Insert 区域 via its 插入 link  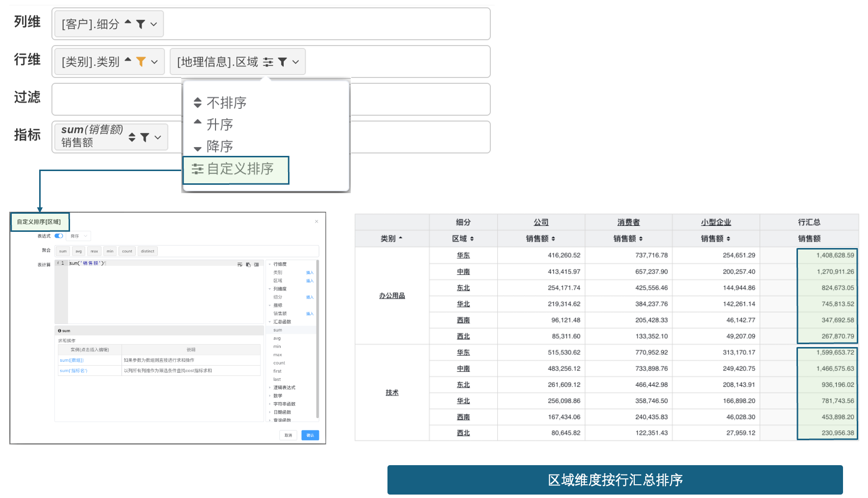point(310,281)
